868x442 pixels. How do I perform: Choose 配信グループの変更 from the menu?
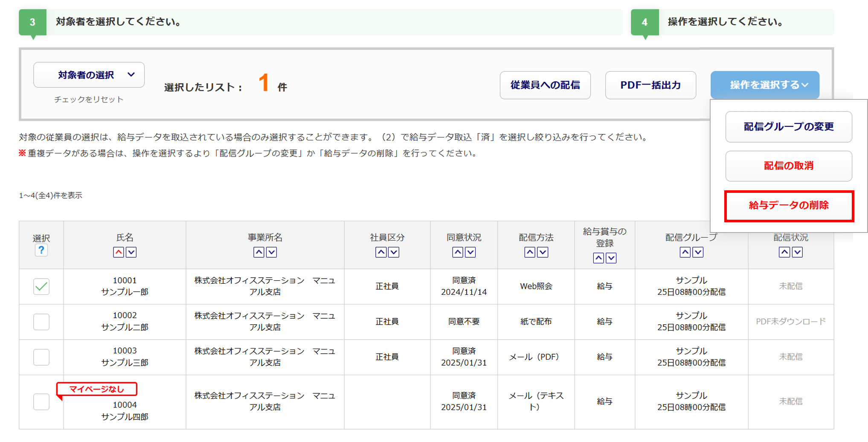[x=788, y=127]
